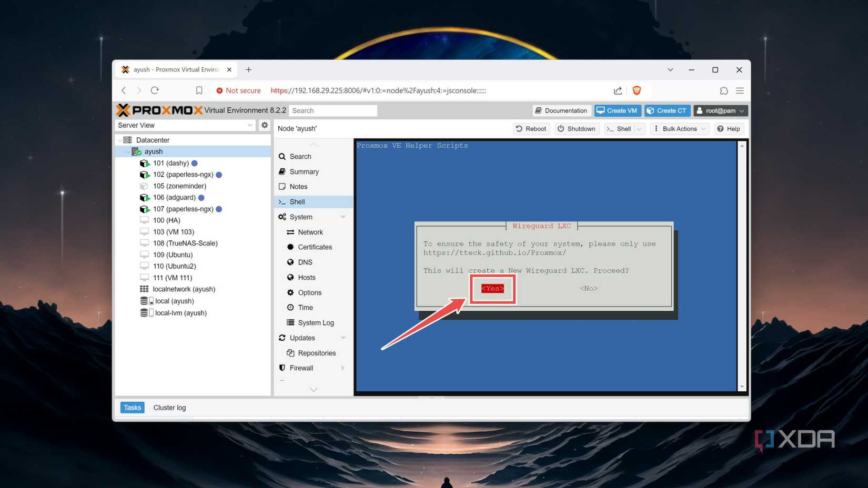Open the Server View dropdown
The image size is (868, 488).
click(185, 125)
